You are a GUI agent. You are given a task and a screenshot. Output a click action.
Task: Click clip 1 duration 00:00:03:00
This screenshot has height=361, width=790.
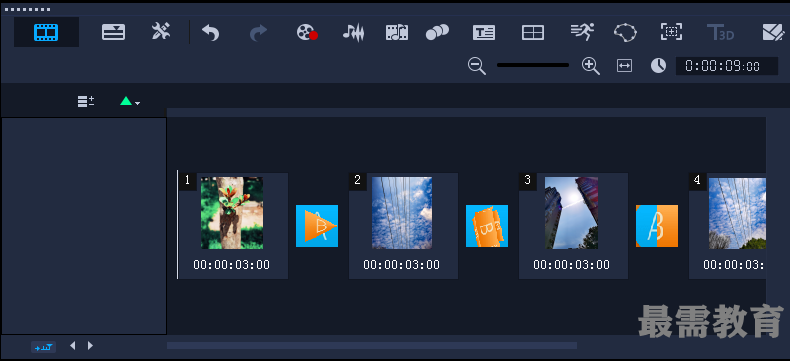tap(232, 265)
